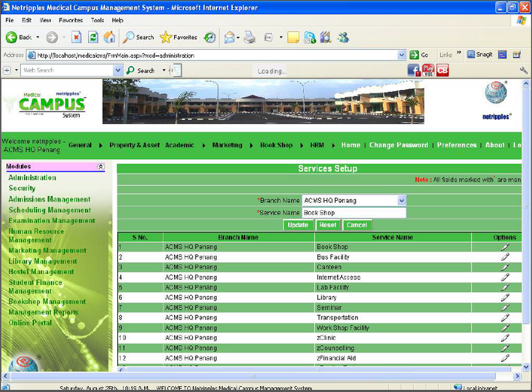Open Admissions Management module
Image resolution: width=532 pixels, height=392 pixels.
50,199
